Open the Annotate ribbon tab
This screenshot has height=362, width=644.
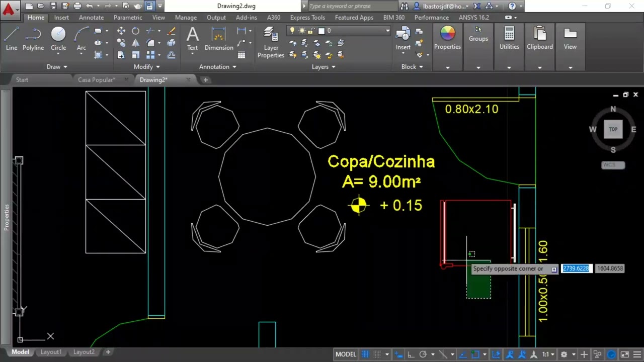[91, 18]
